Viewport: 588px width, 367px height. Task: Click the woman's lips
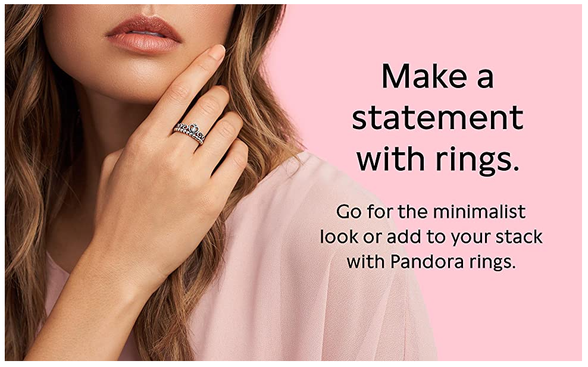click(145, 34)
